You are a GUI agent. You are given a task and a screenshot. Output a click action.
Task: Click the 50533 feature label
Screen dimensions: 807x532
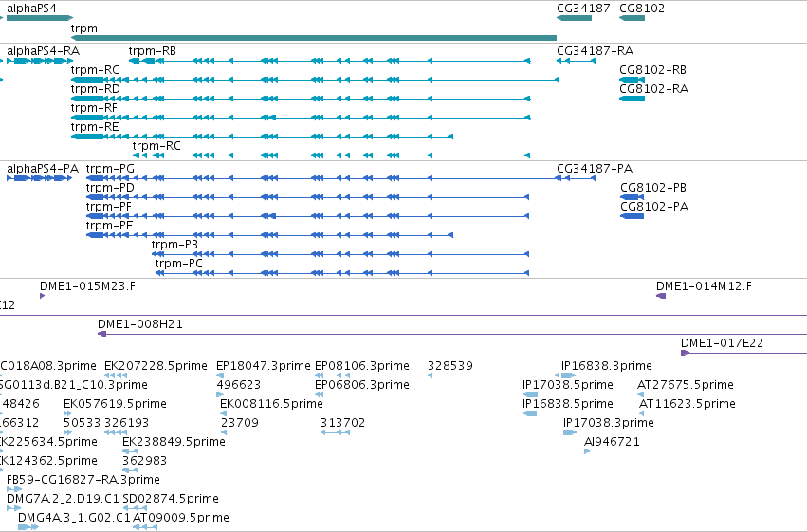83,424
